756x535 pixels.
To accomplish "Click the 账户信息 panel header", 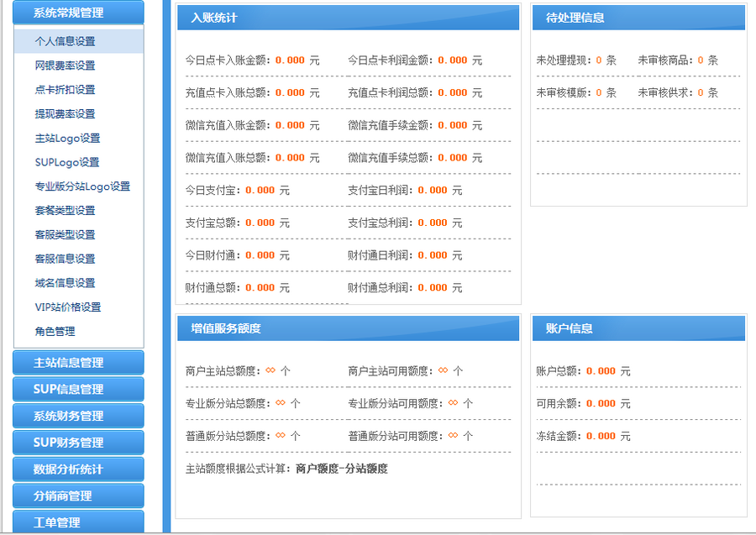I will [x=638, y=328].
